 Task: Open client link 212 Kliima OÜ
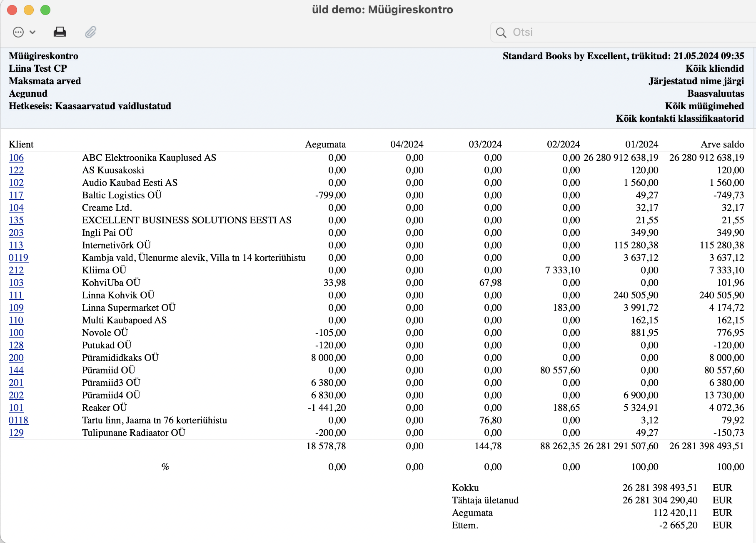click(16, 270)
